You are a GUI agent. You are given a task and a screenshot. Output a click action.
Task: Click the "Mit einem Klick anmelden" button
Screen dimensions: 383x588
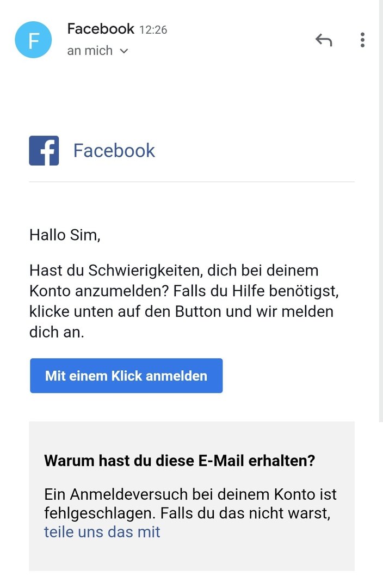click(x=126, y=376)
